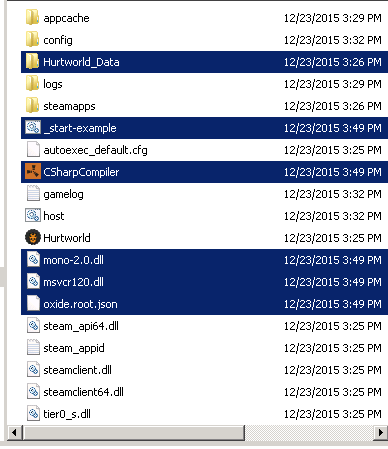Select steamclient64.dll in the list
Image resolution: width=388 pixels, height=449 pixels.
pyautogui.click(x=83, y=392)
